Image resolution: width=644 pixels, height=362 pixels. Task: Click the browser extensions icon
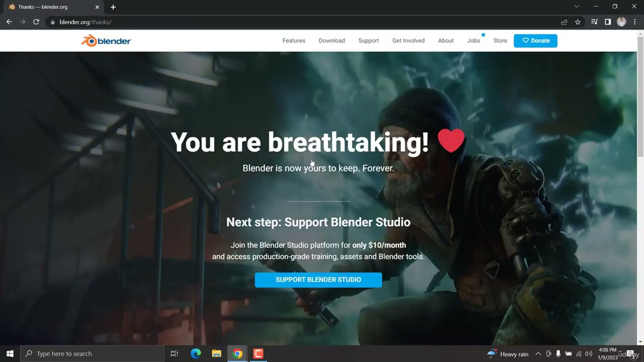(x=608, y=22)
